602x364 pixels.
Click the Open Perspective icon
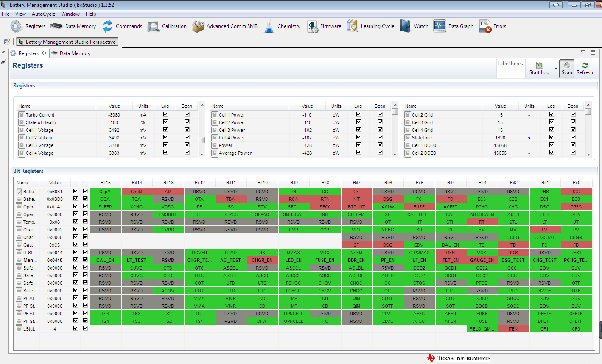tap(7, 42)
